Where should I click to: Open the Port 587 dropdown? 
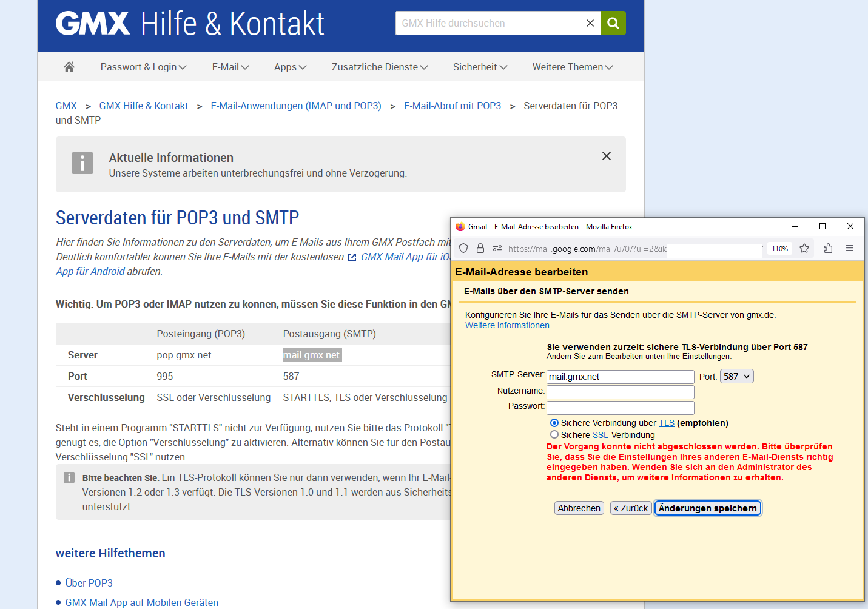(x=736, y=377)
